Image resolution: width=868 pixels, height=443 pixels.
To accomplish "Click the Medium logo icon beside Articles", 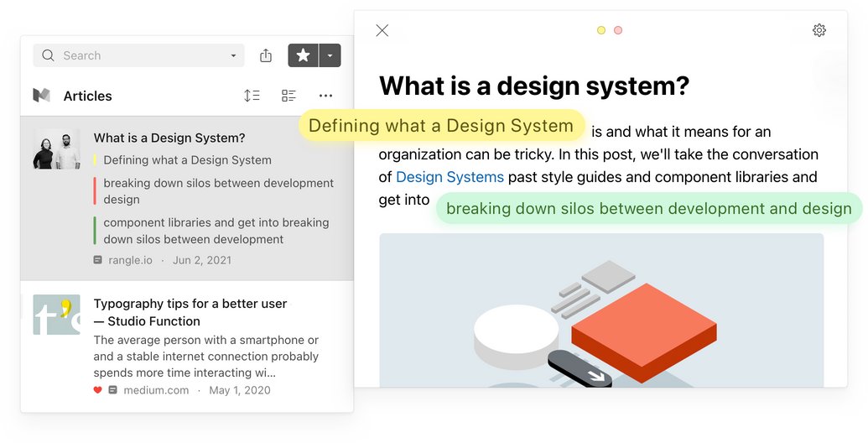I will (x=42, y=96).
